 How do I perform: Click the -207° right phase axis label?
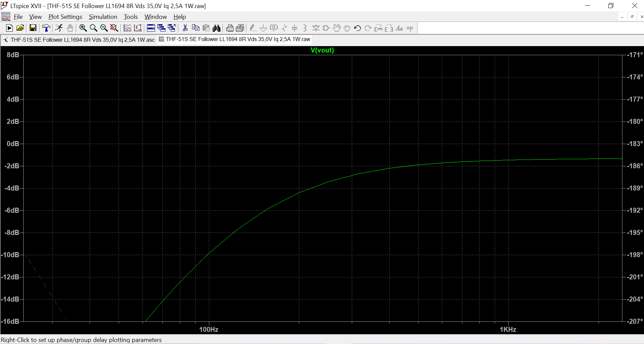tap(635, 321)
